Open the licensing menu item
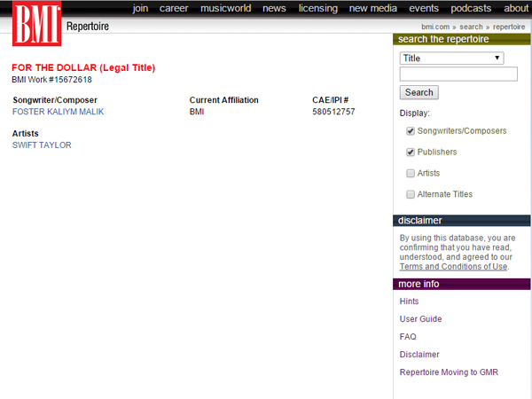The image size is (532, 399). tap(317, 8)
